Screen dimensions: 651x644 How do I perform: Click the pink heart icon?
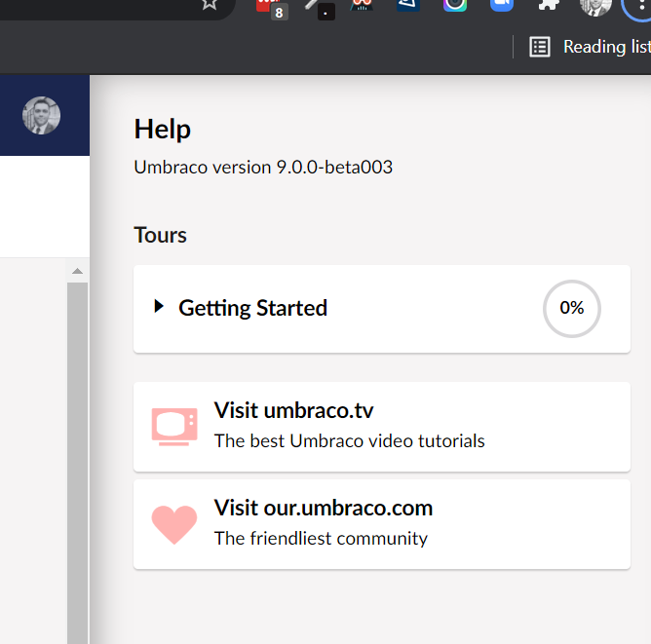pyautogui.click(x=174, y=524)
